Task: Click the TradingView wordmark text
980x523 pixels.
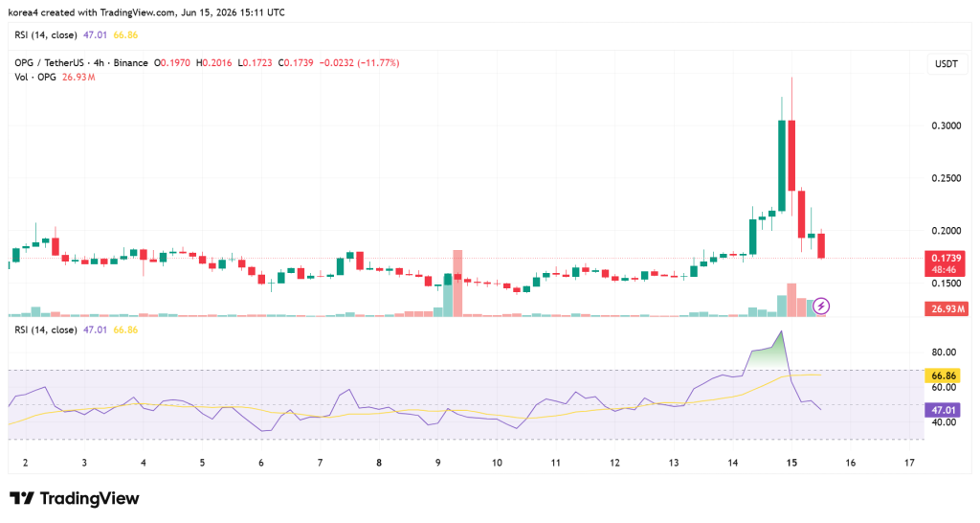Action: click(x=89, y=499)
